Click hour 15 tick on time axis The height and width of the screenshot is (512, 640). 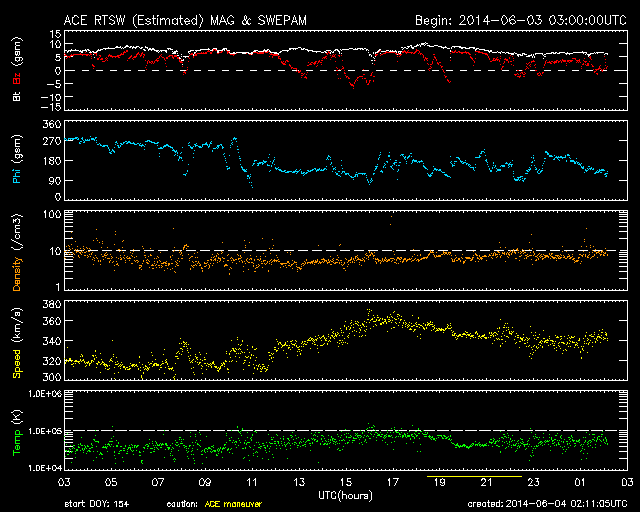pos(345,482)
